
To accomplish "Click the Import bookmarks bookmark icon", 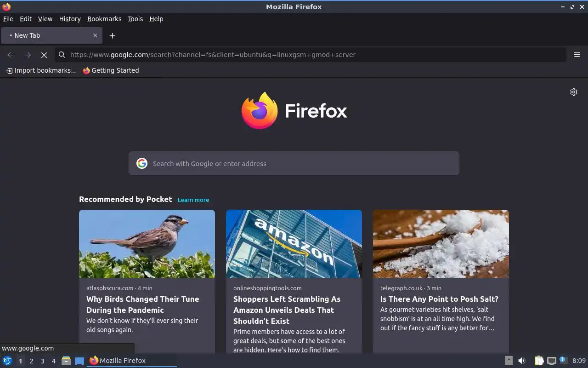I will 9,70.
